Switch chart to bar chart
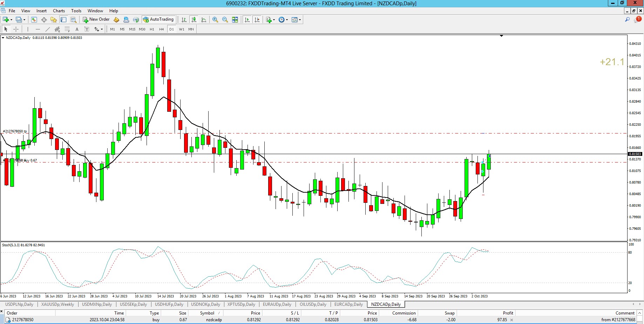The image size is (644, 324). pyautogui.click(x=184, y=20)
